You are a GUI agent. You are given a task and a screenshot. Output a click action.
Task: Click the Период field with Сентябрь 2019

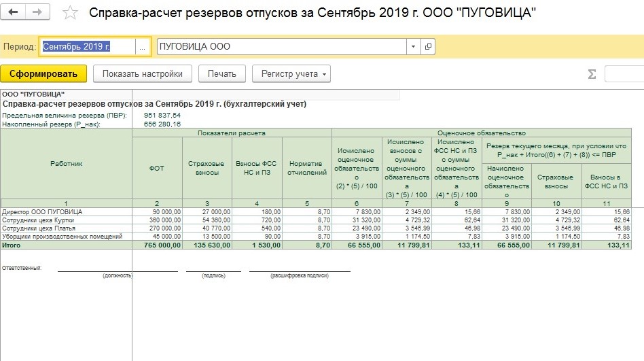click(x=87, y=47)
